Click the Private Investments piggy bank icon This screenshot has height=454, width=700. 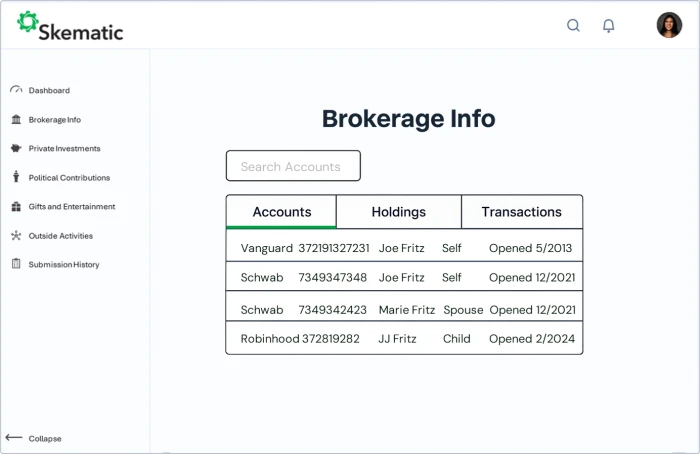16,148
